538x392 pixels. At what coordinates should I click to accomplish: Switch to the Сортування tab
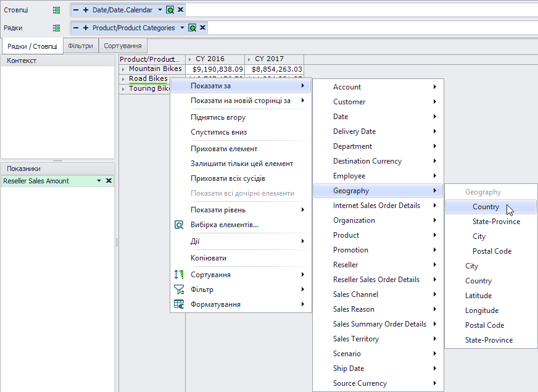[x=123, y=46]
